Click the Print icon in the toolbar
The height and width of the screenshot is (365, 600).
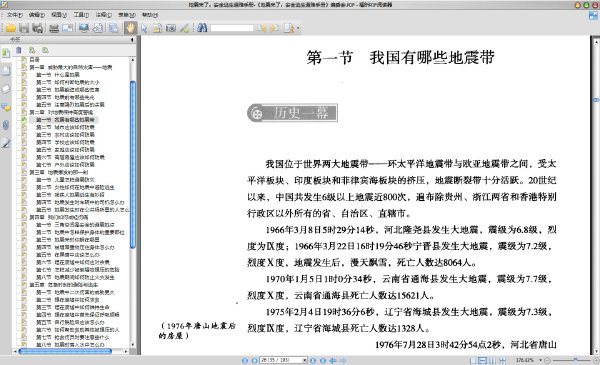pos(54,28)
